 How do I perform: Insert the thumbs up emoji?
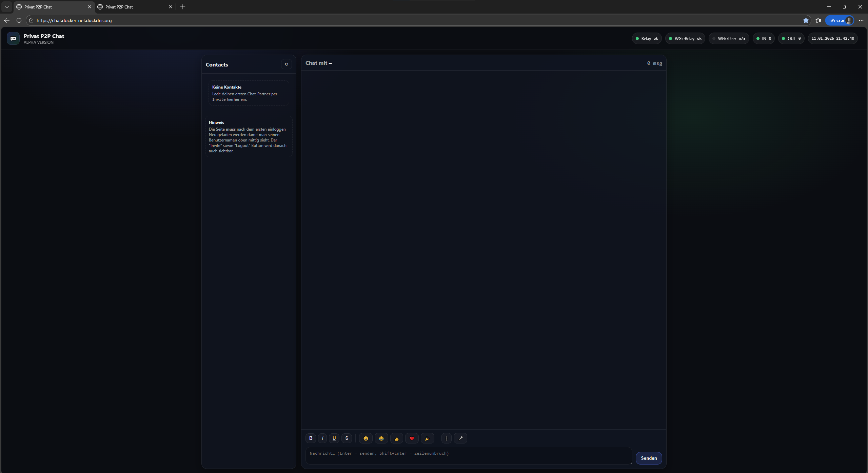click(396, 438)
